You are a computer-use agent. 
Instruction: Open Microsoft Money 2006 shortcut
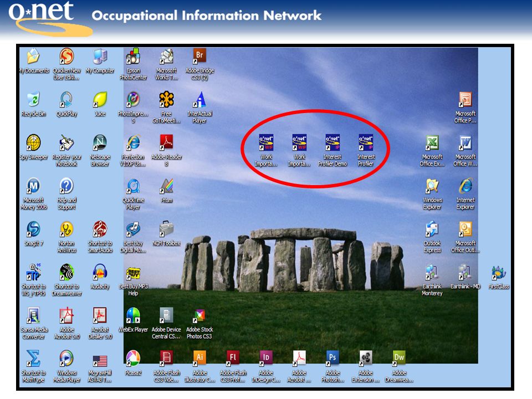pos(33,186)
